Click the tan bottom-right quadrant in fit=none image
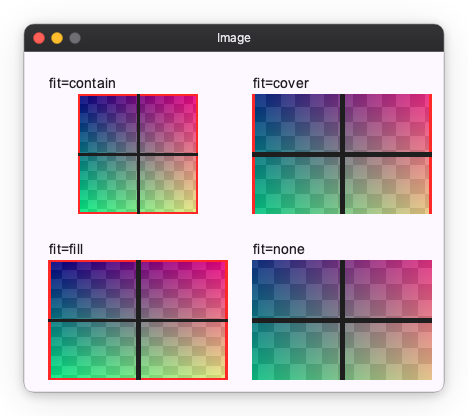The image size is (468, 416). (x=388, y=351)
